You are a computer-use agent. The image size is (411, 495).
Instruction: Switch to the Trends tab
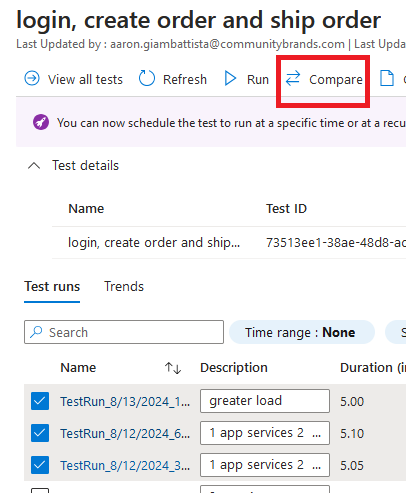(124, 287)
